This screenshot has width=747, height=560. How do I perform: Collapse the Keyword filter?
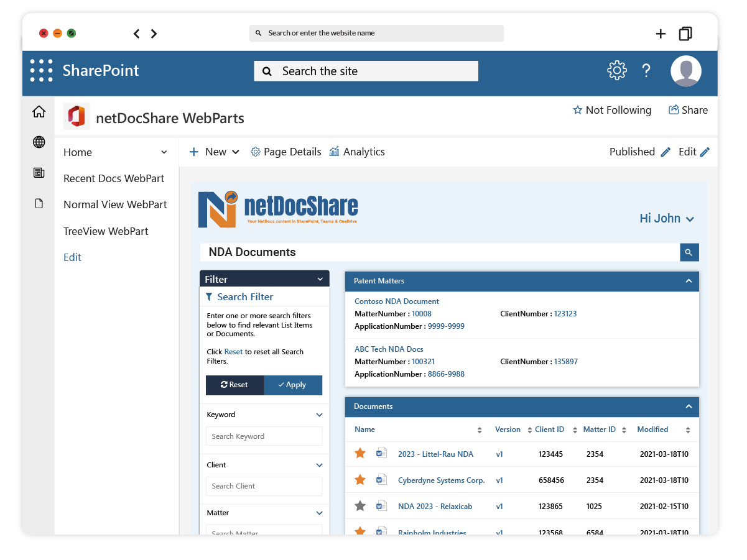click(319, 415)
